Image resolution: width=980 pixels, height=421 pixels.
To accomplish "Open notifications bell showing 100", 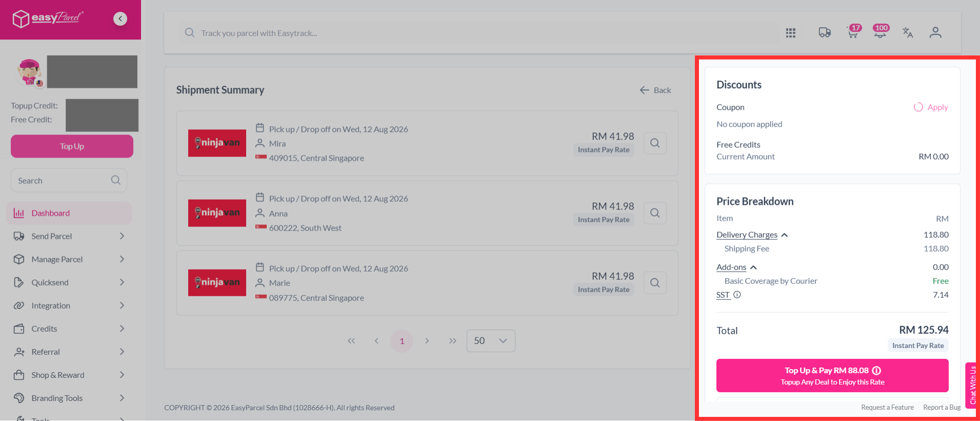I will pyautogui.click(x=881, y=32).
